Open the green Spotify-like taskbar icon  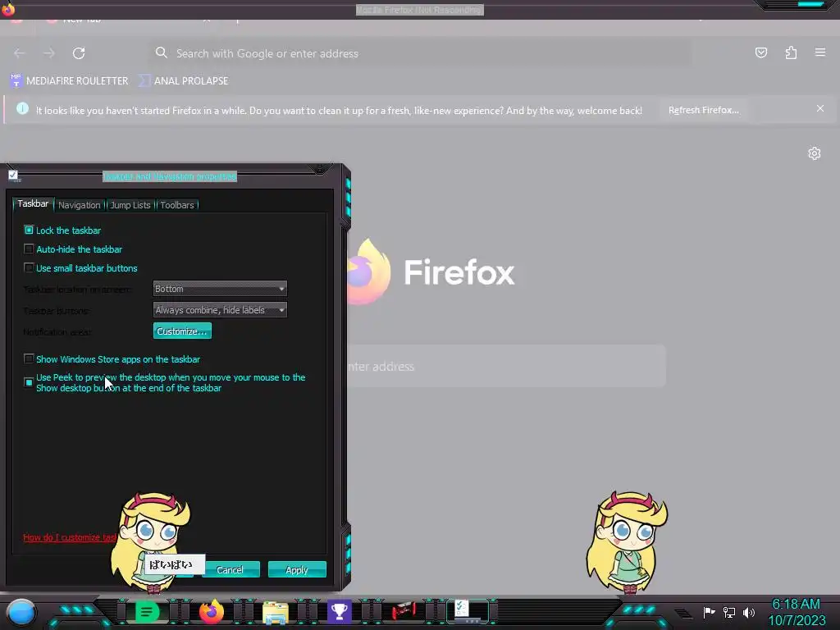tap(146, 612)
